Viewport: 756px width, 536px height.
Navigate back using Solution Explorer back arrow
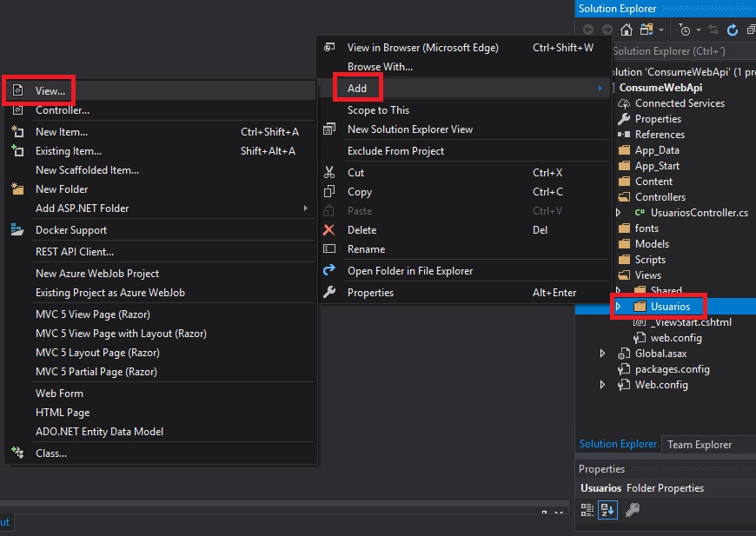[x=589, y=30]
